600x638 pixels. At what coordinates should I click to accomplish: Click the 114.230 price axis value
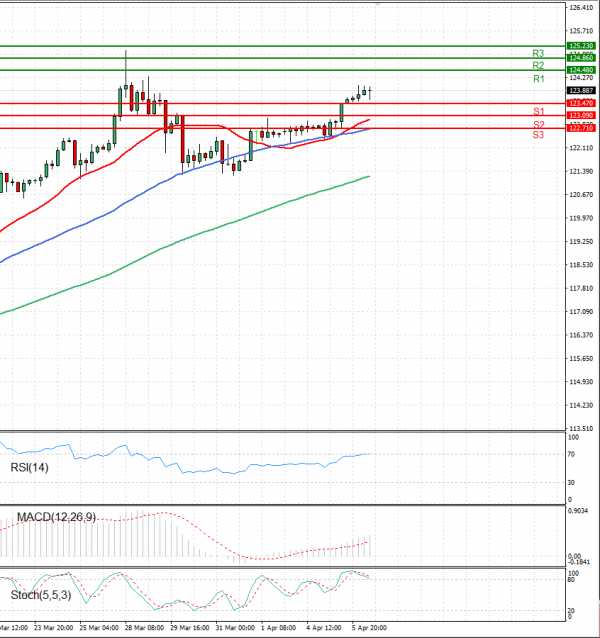coord(581,406)
